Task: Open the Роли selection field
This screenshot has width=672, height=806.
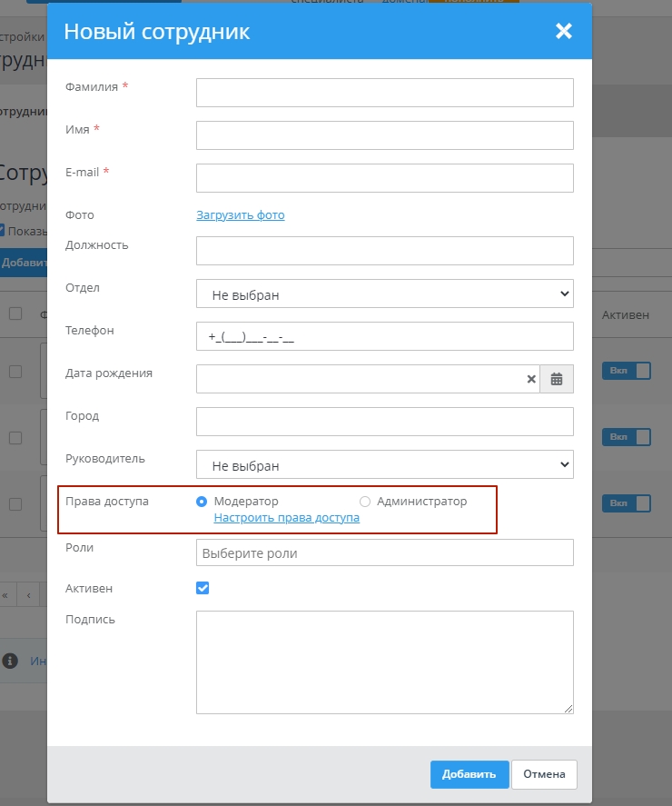Action: (384, 552)
